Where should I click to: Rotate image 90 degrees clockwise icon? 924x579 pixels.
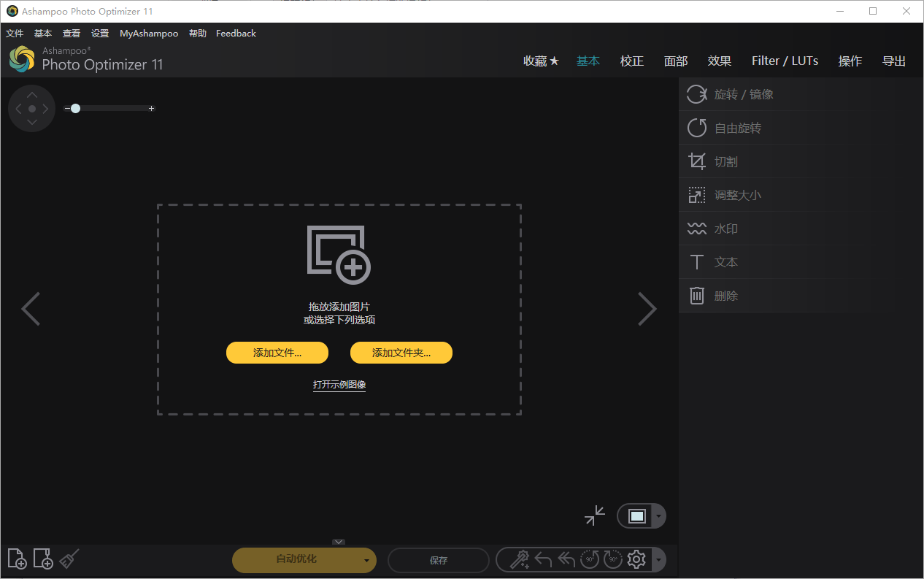click(613, 559)
